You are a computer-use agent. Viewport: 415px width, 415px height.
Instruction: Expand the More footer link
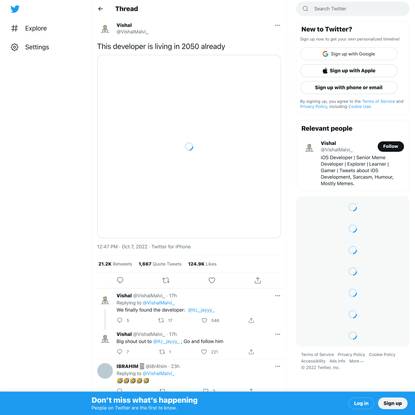tap(356, 361)
